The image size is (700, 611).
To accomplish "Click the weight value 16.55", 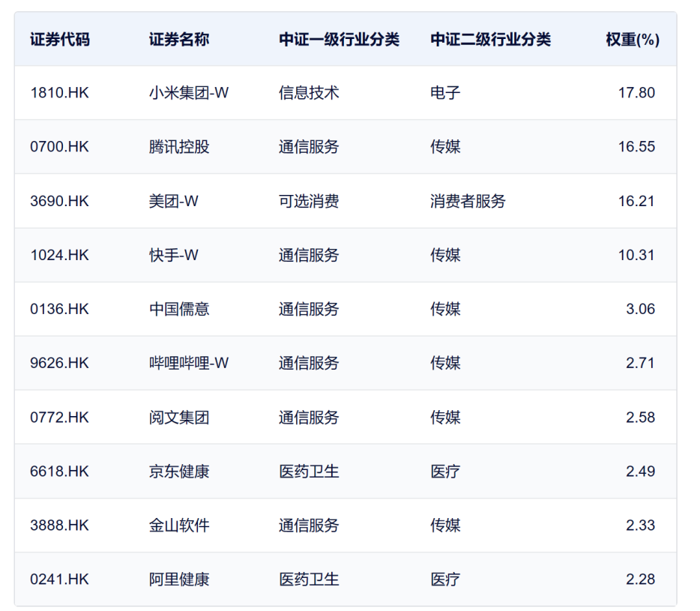I will tap(636, 147).
